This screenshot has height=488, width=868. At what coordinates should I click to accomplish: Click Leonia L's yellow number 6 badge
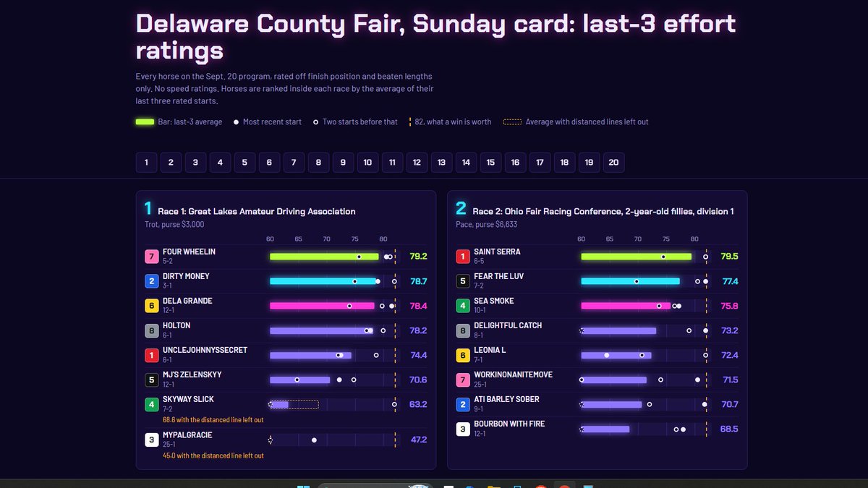point(463,355)
